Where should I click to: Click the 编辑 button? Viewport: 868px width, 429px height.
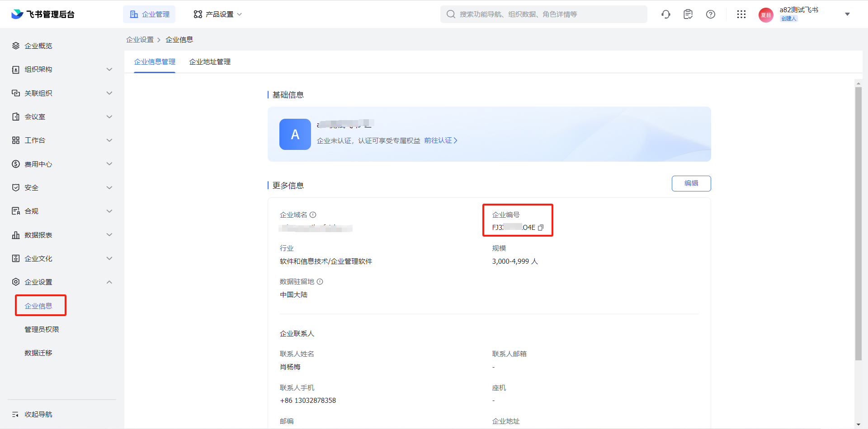point(691,183)
